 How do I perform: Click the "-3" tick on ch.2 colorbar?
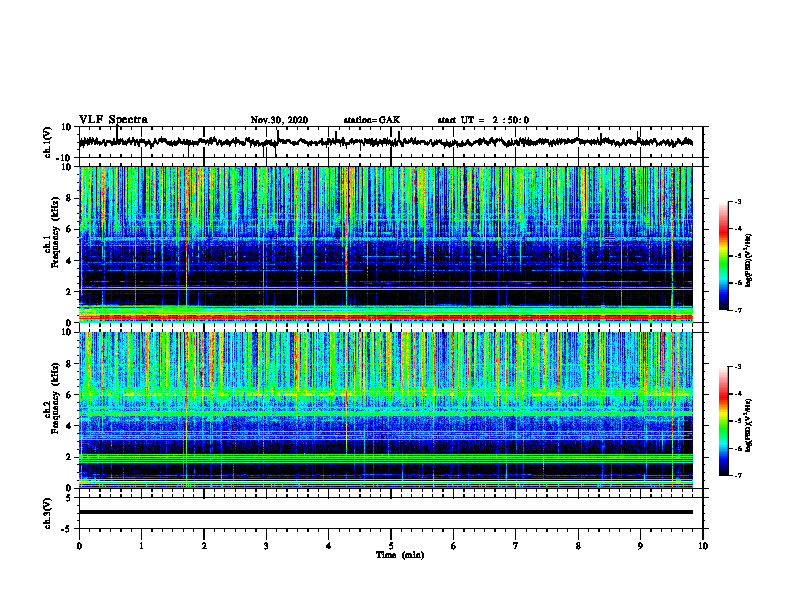pyautogui.click(x=737, y=367)
